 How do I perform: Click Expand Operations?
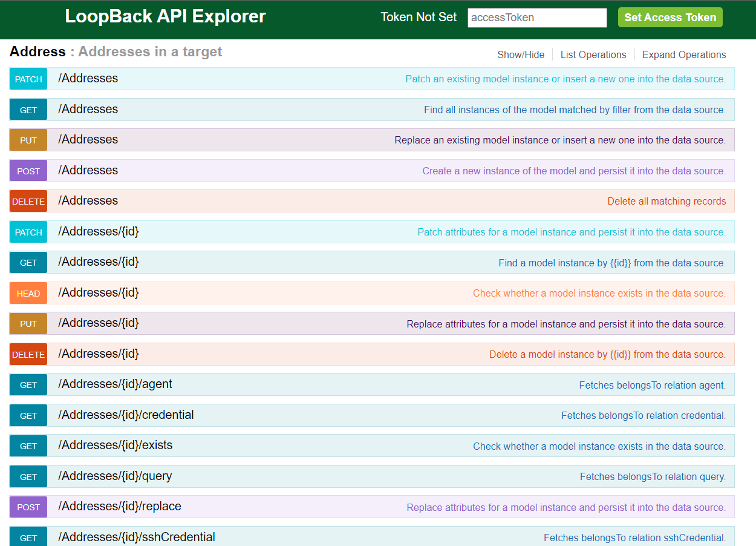[684, 54]
